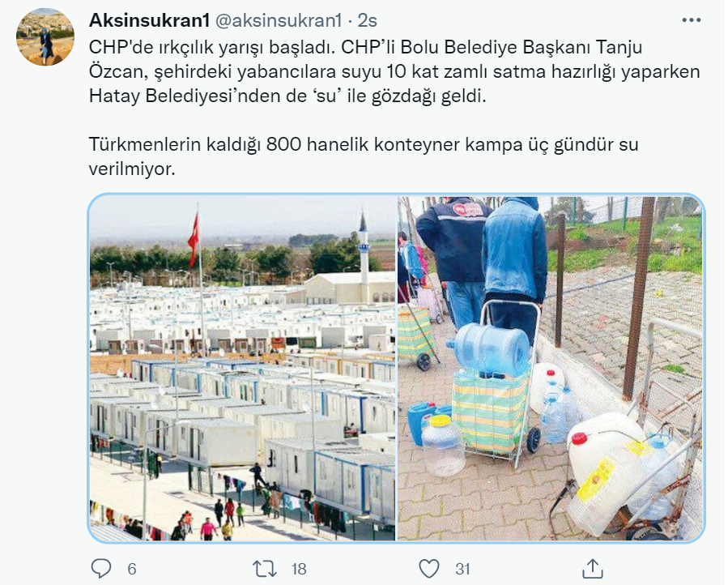Open the reply speech bubble icon
The image size is (728, 585).
pyautogui.click(x=100, y=568)
